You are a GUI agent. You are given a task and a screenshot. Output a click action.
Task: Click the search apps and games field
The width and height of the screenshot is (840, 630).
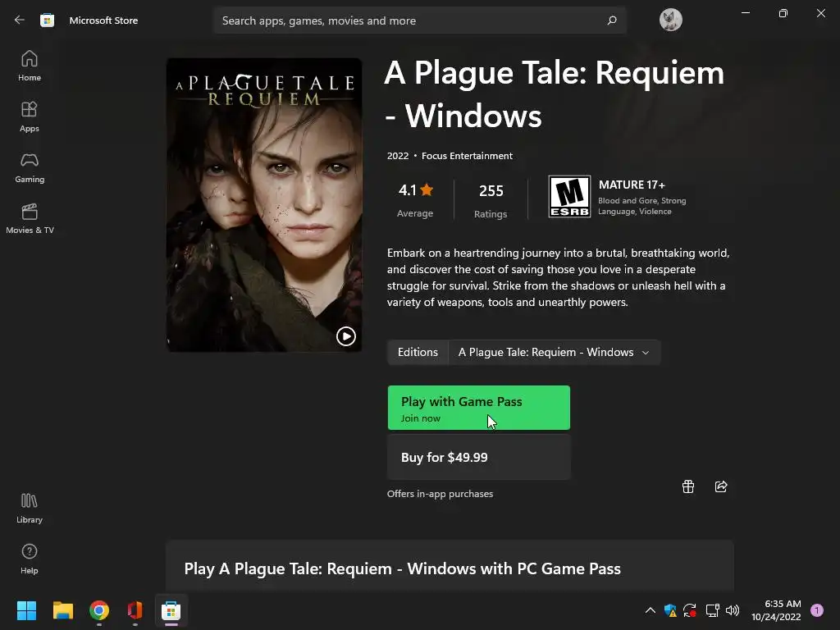[x=419, y=21]
